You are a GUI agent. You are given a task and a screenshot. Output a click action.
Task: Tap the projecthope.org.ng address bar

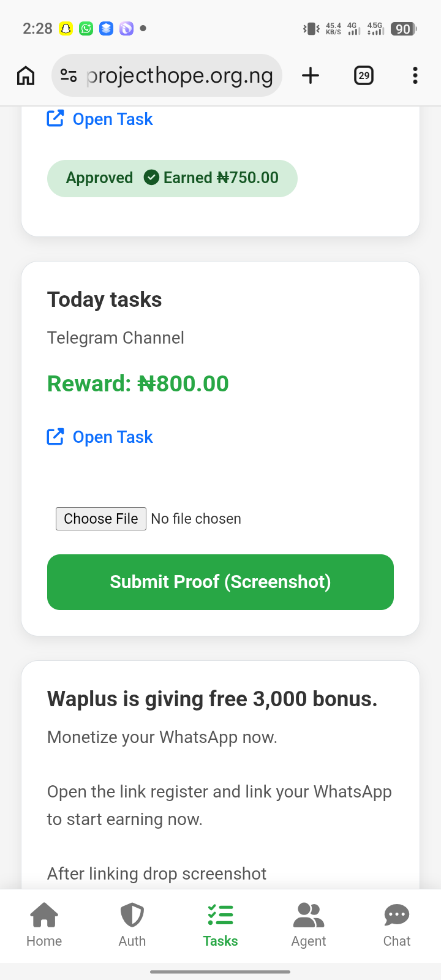180,75
